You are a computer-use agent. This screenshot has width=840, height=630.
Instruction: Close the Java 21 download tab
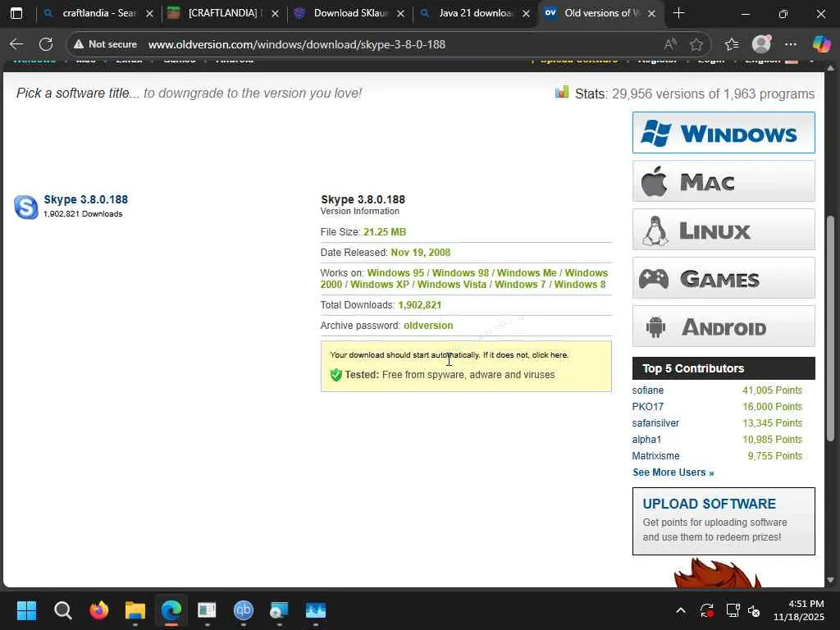point(526,13)
